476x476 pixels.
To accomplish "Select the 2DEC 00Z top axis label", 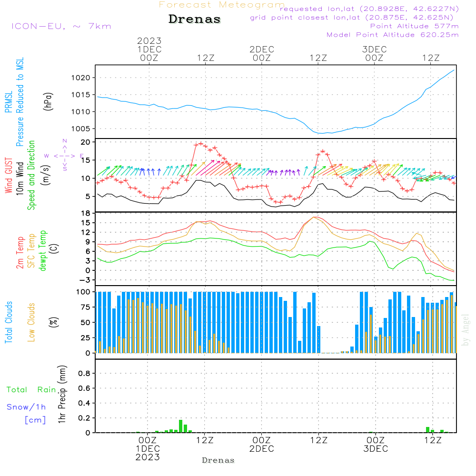I will click(x=262, y=54).
